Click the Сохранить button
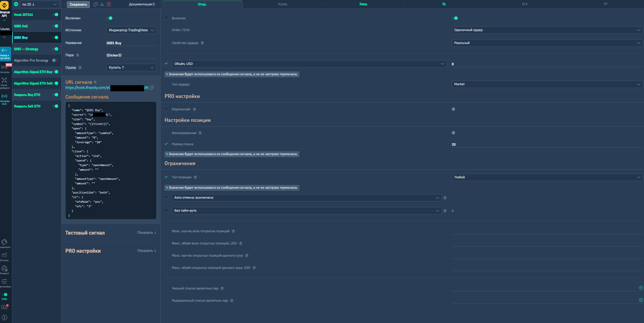Screen dimensions: 644x323 (x=78, y=5)
